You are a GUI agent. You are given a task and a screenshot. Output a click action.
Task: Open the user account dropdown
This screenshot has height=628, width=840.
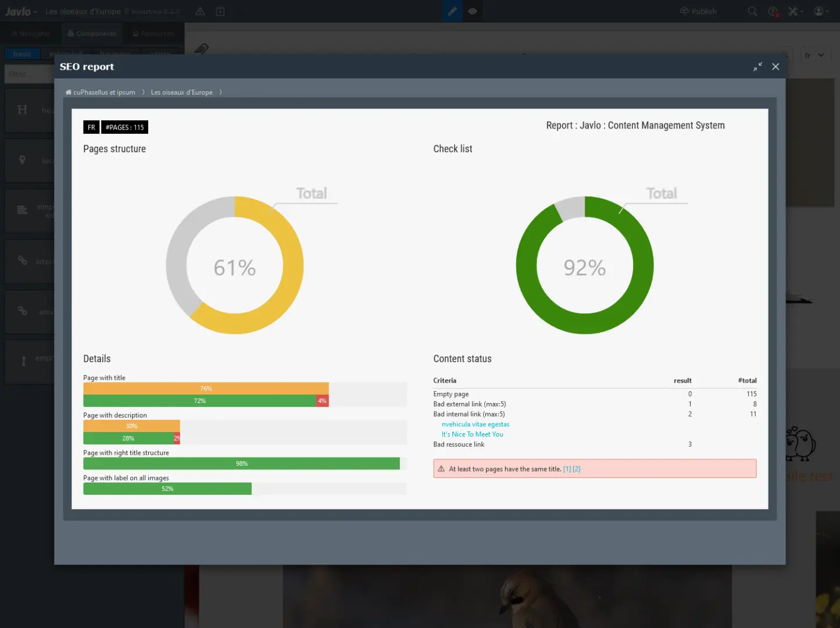[820, 11]
